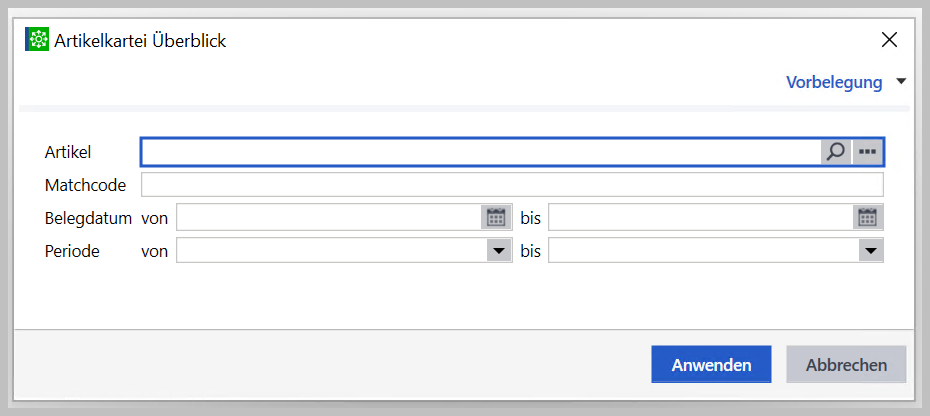Click the Belegdatum bis date field
930x416 pixels.
700,217
